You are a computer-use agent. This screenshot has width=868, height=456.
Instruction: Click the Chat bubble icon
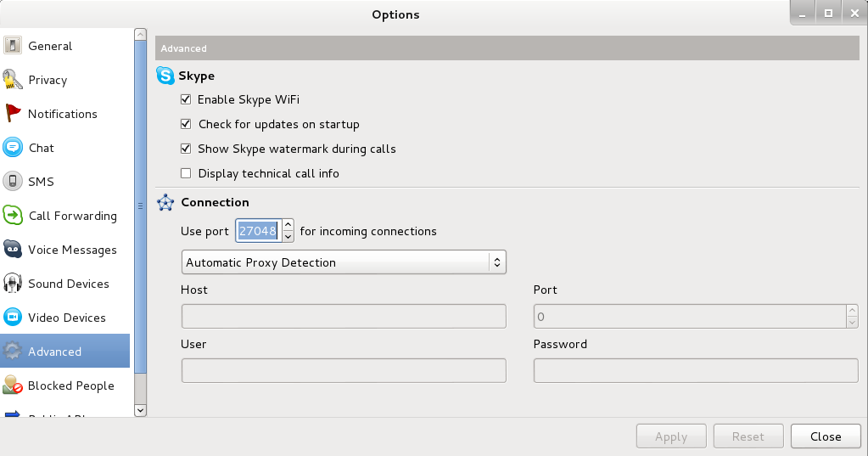pos(12,148)
